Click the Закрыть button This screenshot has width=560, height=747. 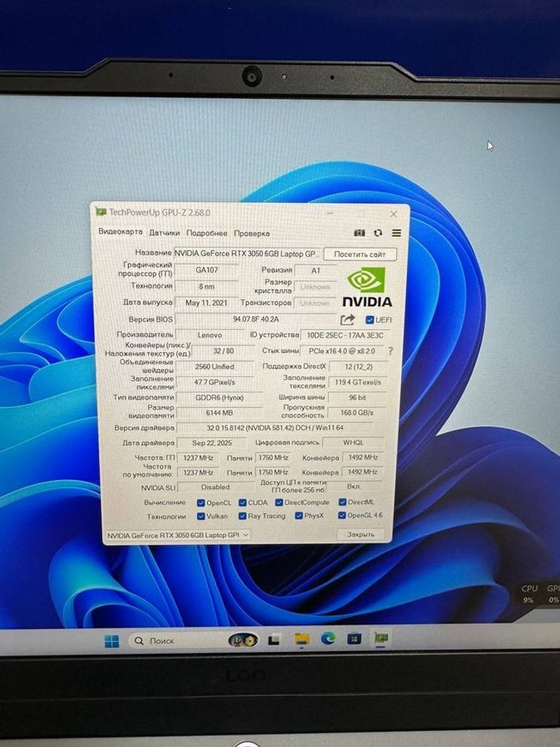click(360, 535)
